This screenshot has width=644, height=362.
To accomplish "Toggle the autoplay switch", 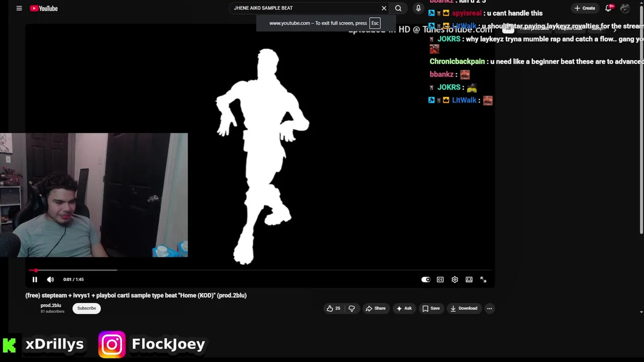I will coord(426,280).
